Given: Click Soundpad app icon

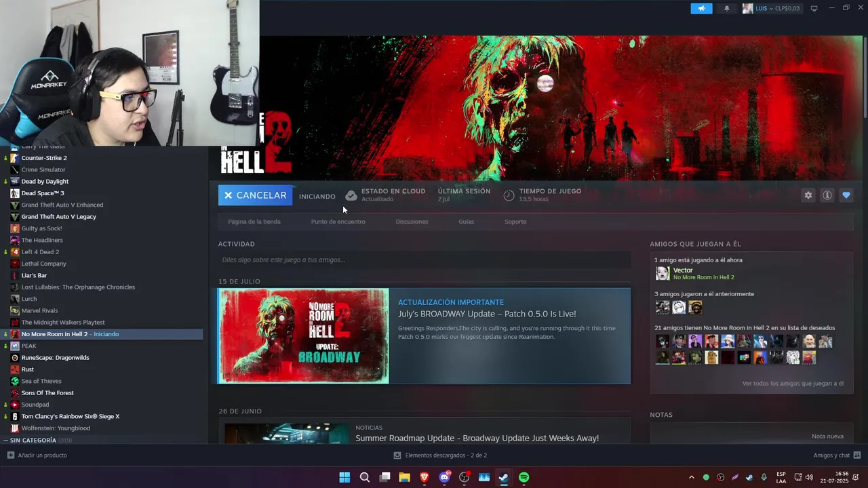Looking at the screenshot, I should [15, 405].
